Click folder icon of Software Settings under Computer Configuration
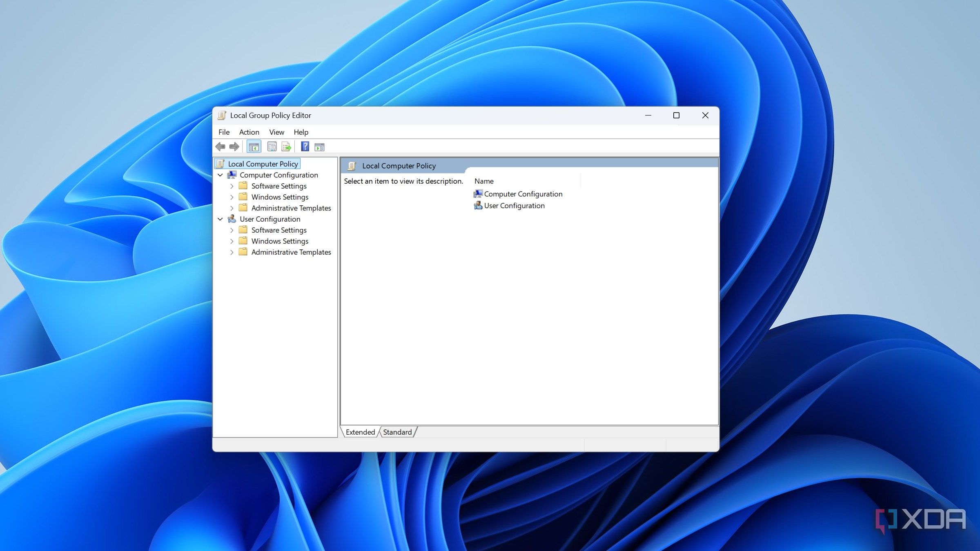This screenshot has width=980, height=551. pyautogui.click(x=243, y=186)
